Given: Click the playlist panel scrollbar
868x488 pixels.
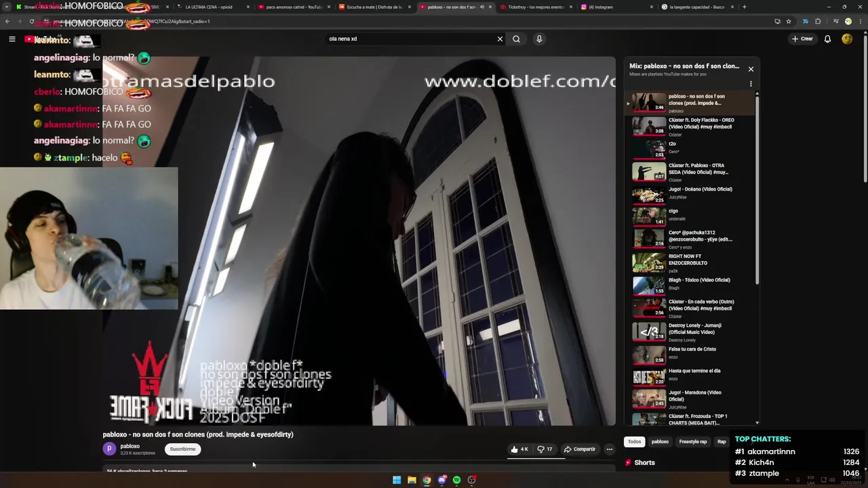Looking at the screenshot, I should point(757,190).
